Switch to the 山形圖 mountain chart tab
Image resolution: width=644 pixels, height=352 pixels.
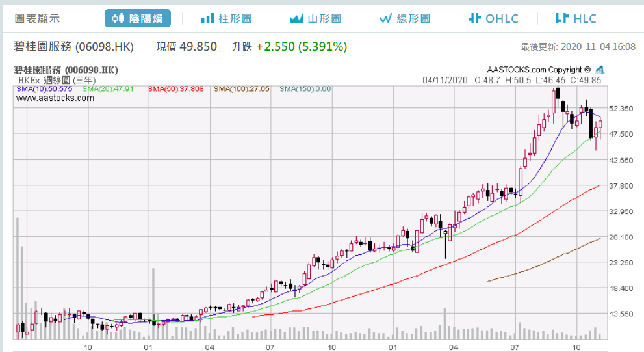click(x=316, y=18)
